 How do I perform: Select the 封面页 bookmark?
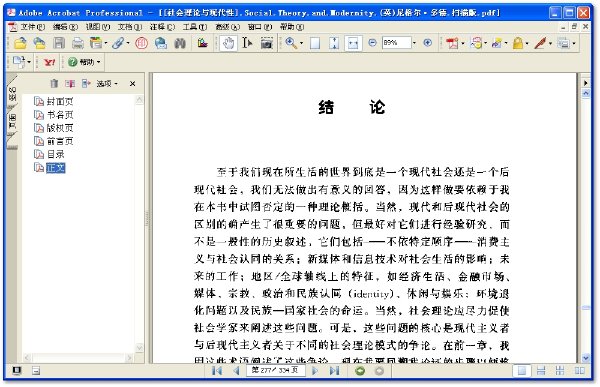60,101
